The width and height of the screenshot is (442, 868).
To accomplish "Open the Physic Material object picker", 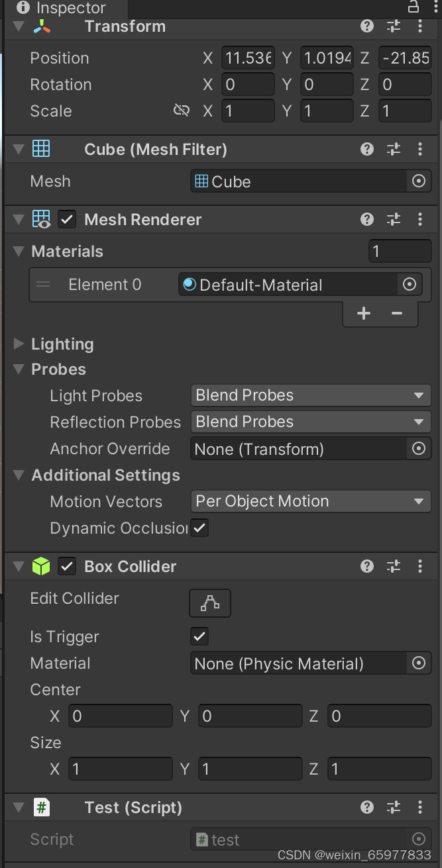I will [419, 663].
